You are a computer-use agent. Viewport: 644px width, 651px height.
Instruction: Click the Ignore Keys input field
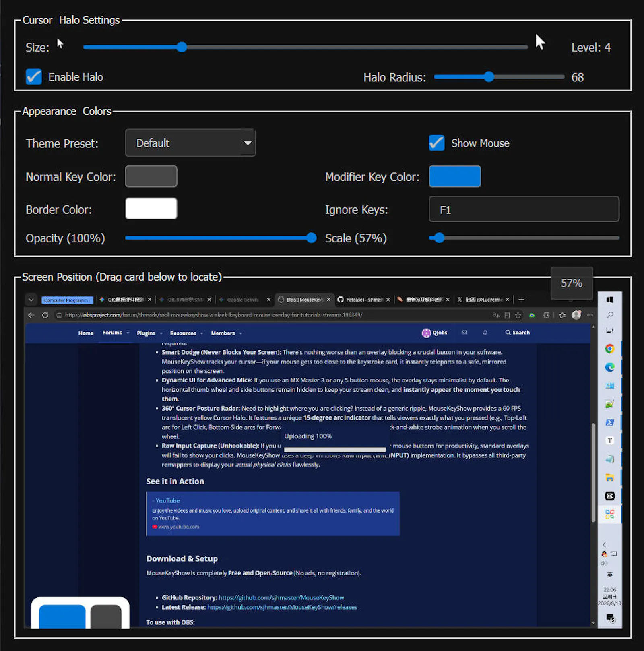pos(524,209)
